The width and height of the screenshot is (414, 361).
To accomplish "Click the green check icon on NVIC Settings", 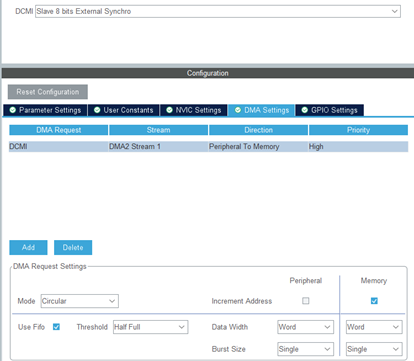I will pos(169,110).
